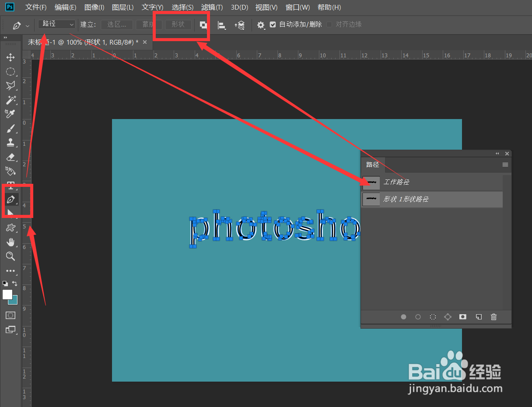
Task: Select the Brush tool
Action: (10, 129)
